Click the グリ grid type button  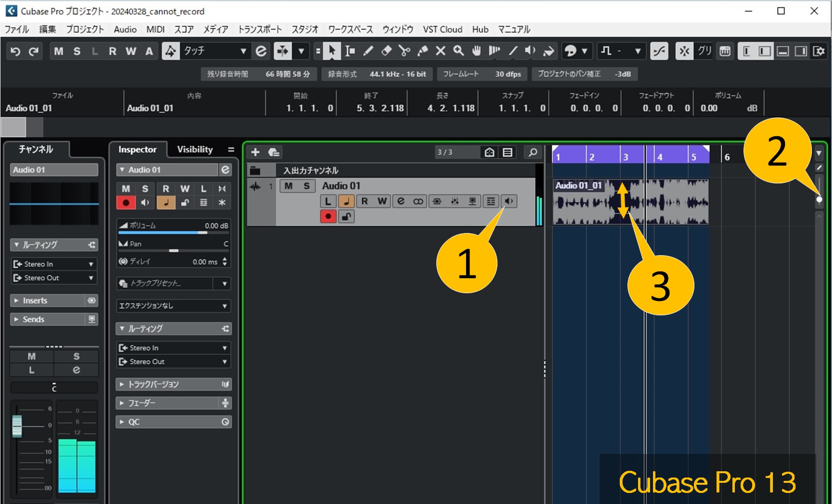(x=705, y=51)
